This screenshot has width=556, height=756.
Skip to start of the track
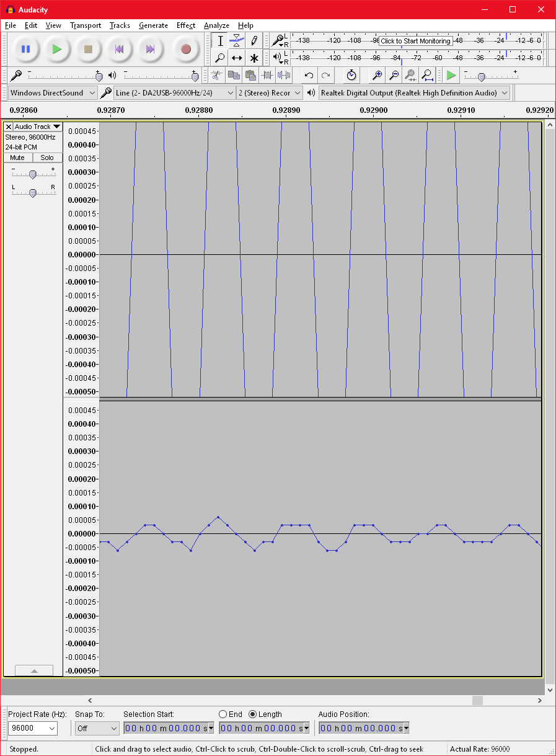119,49
